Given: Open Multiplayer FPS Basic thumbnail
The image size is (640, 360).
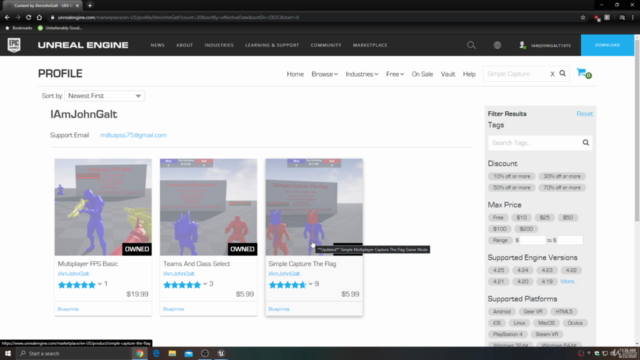Looking at the screenshot, I should [x=103, y=207].
